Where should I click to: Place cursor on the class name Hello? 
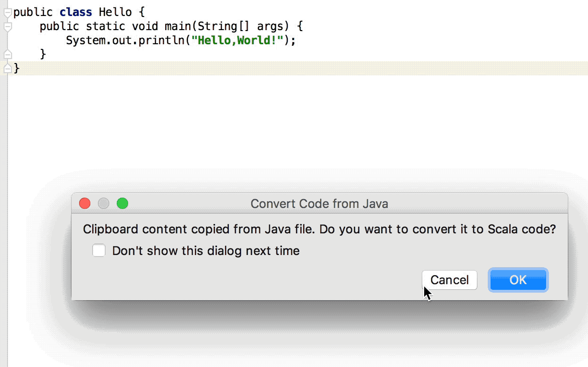(x=115, y=12)
